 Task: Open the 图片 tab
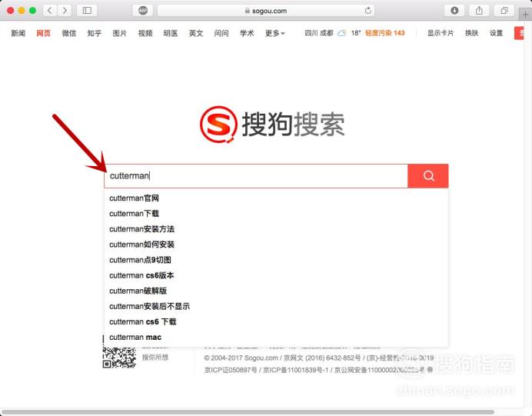(x=120, y=33)
